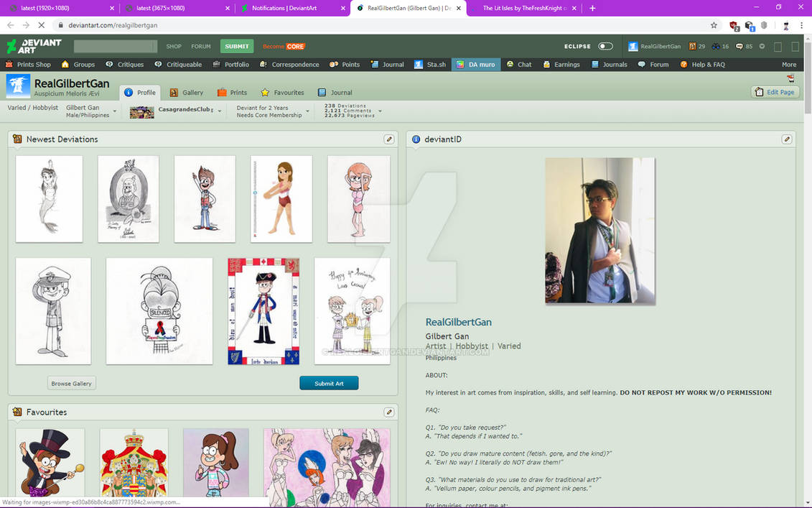The width and height of the screenshot is (812, 508).
Task: Open Groups in the toolbar
Action: pyautogui.click(x=78, y=64)
